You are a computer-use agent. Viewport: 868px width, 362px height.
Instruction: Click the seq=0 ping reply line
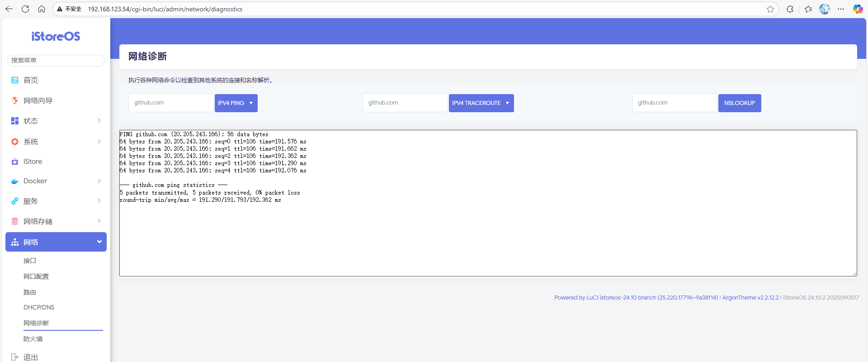point(213,142)
